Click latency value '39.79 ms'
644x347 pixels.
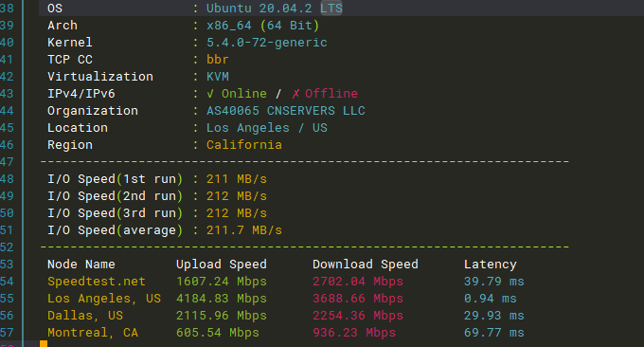[x=494, y=282]
